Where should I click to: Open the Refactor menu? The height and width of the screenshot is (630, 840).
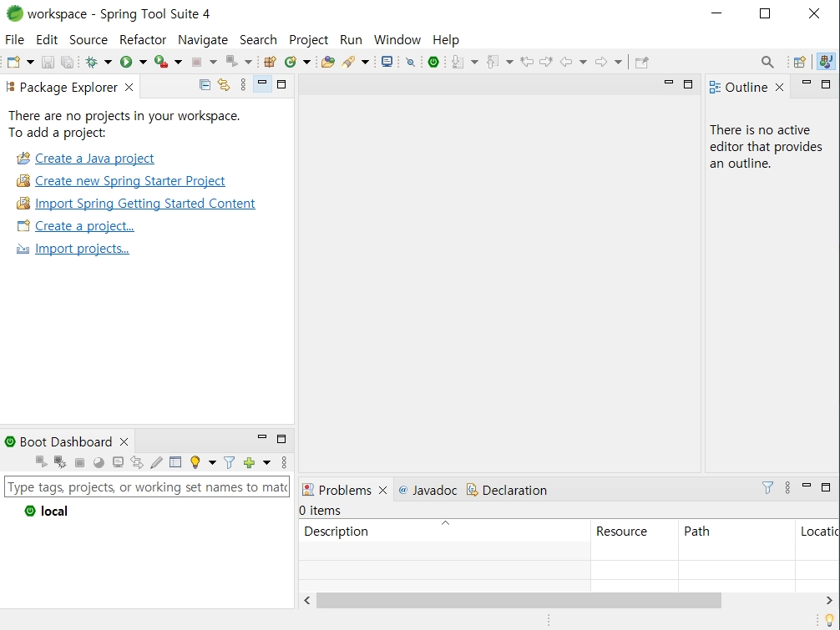tap(143, 39)
